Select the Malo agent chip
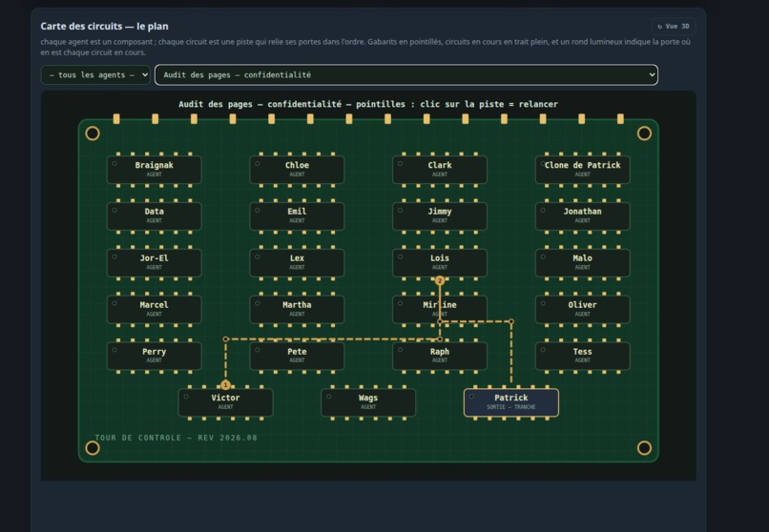The height and width of the screenshot is (532, 769). point(582,262)
